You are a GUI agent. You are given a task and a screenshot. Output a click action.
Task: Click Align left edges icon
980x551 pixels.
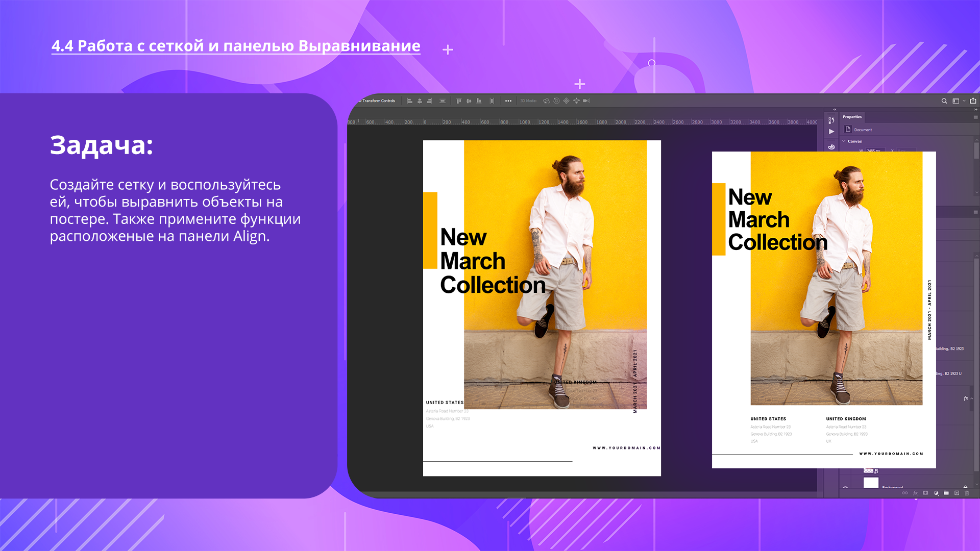coord(409,101)
